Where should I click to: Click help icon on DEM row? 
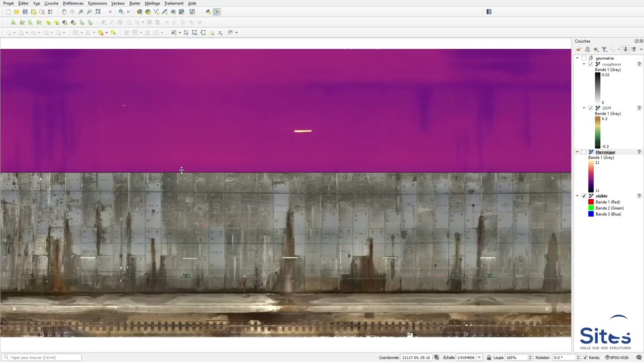(x=639, y=108)
